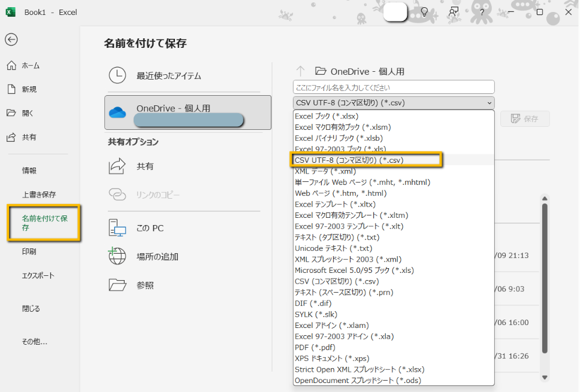Click リンクのコピー option
The height and width of the screenshot is (392, 580).
158,195
